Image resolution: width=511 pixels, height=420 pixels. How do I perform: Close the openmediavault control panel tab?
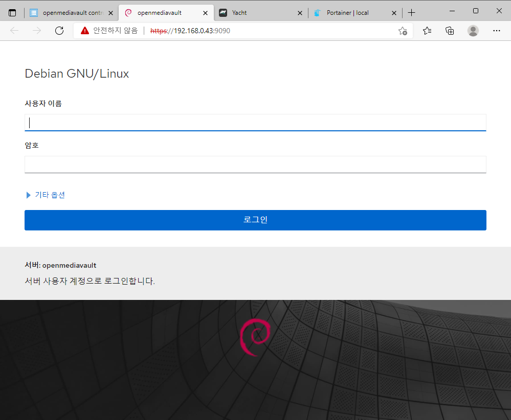point(111,13)
